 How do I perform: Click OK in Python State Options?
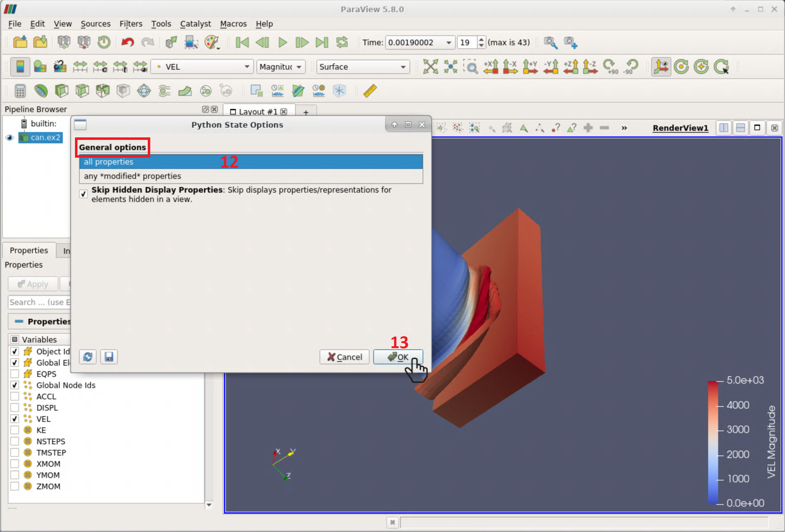point(398,357)
